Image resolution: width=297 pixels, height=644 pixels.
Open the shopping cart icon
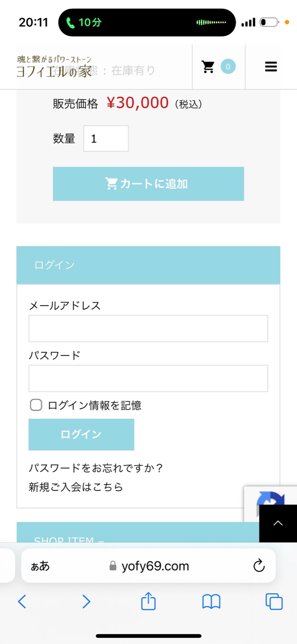[208, 67]
